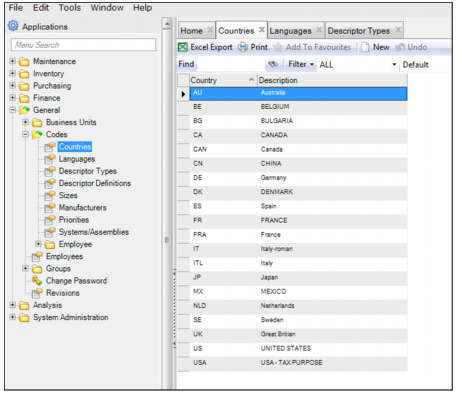
Task: Open the Tools menu
Action: coord(70,8)
